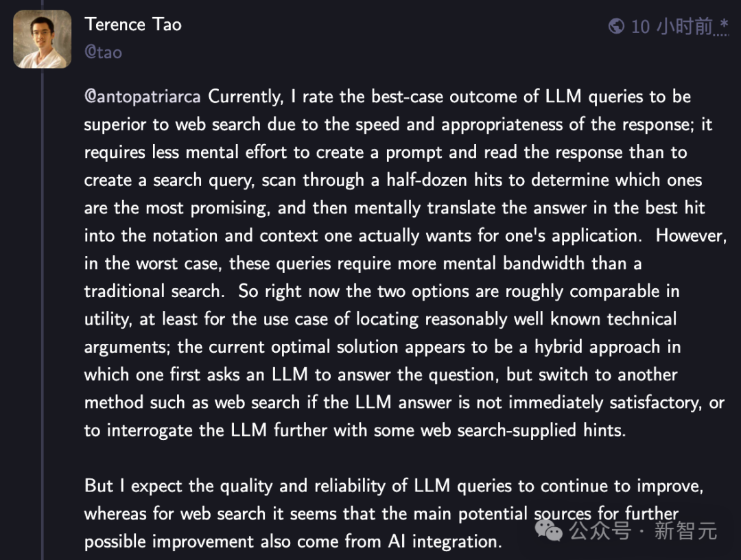
Task: Open the 10 小时前 timestamp link
Action: [x=672, y=27]
